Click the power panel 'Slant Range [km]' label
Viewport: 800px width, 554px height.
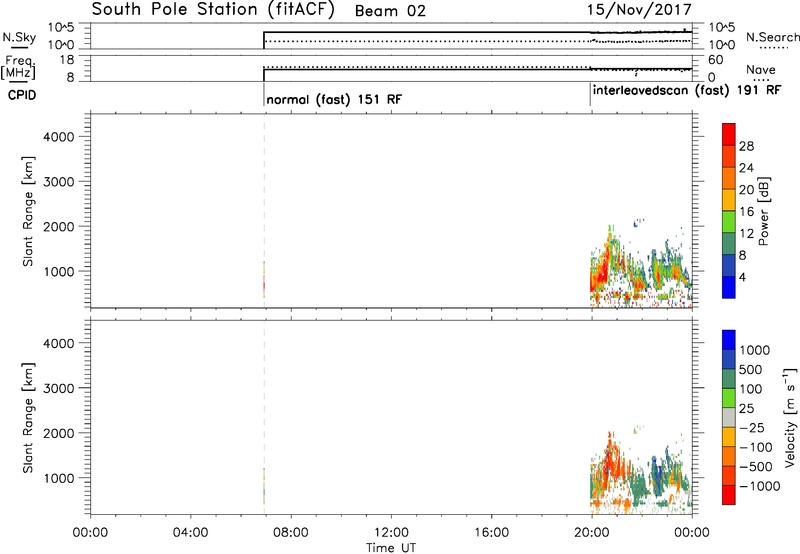click(x=28, y=211)
